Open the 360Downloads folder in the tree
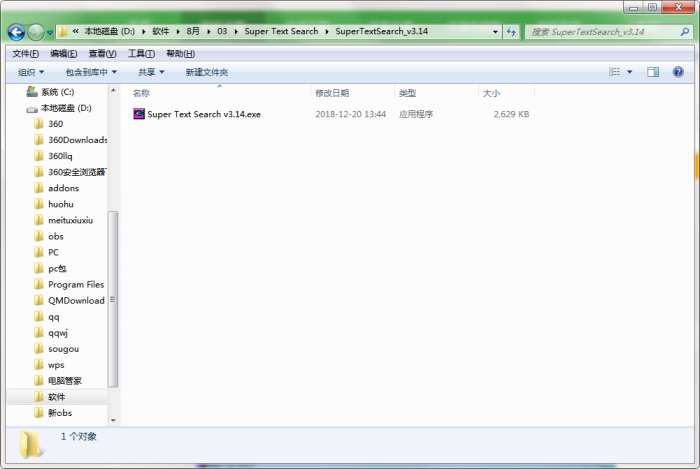The height and width of the screenshot is (469, 700). coord(78,140)
